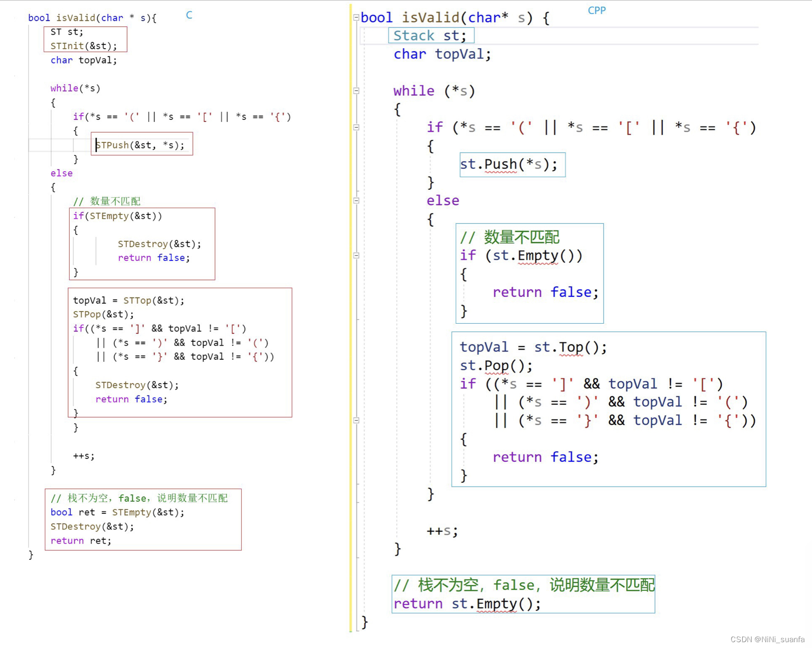Click 'return false;' under st.Empty() in CPP pane
The height and width of the screenshot is (648, 812).
point(545,292)
